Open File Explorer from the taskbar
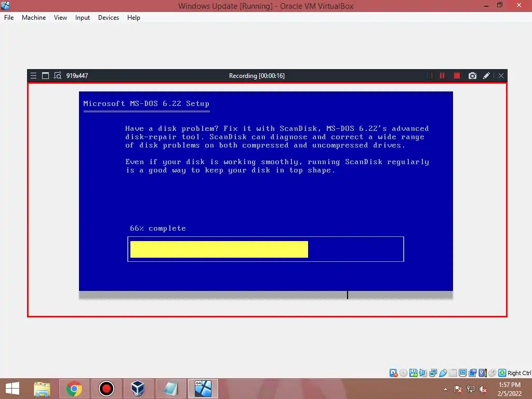Image resolution: width=532 pixels, height=399 pixels. [42, 389]
